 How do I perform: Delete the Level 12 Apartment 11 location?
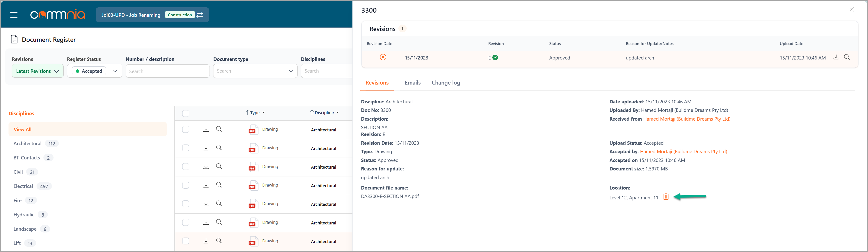[666, 197]
